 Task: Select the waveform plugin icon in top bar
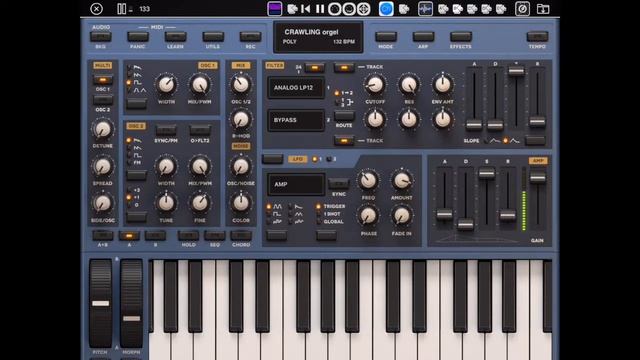(x=425, y=9)
